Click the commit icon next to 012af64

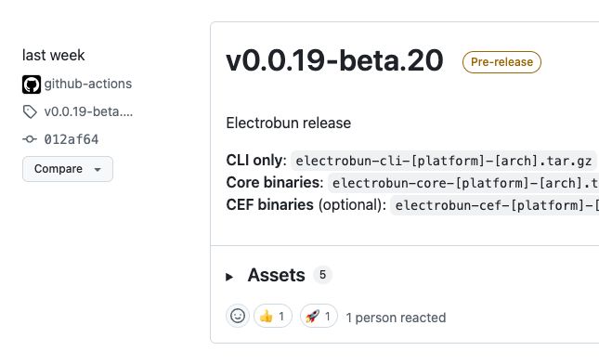(x=30, y=139)
